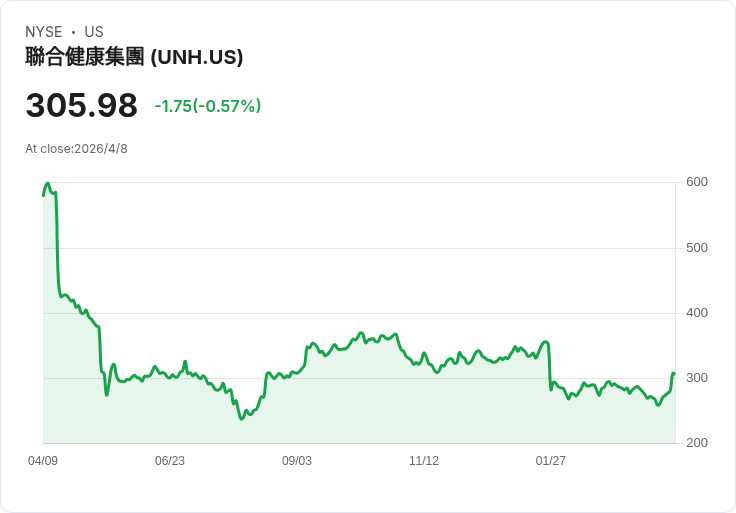Viewport: 736px width, 513px height.
Task: Click the 305.98 closing price
Action: click(81, 106)
